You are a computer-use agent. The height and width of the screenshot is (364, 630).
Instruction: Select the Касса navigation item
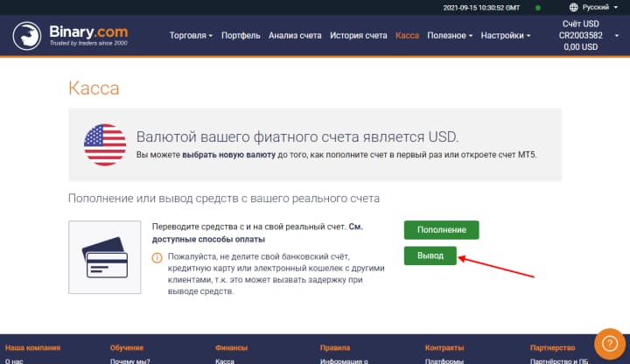(407, 35)
